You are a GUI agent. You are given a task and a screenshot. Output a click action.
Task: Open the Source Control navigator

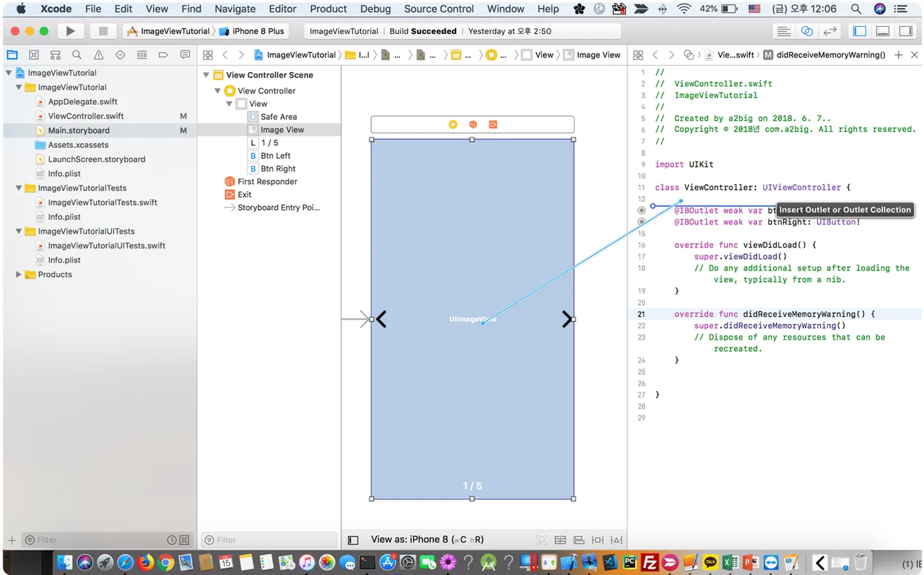[34, 55]
